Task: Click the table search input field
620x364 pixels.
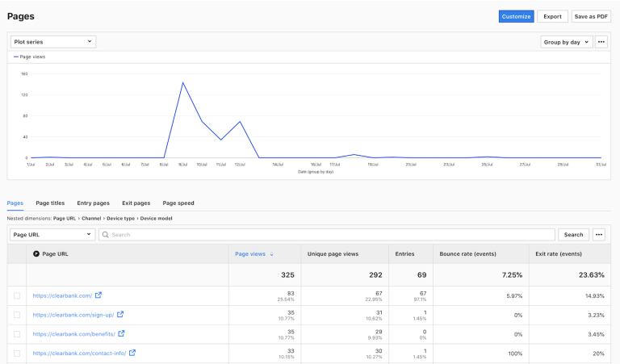Action: coord(327,235)
